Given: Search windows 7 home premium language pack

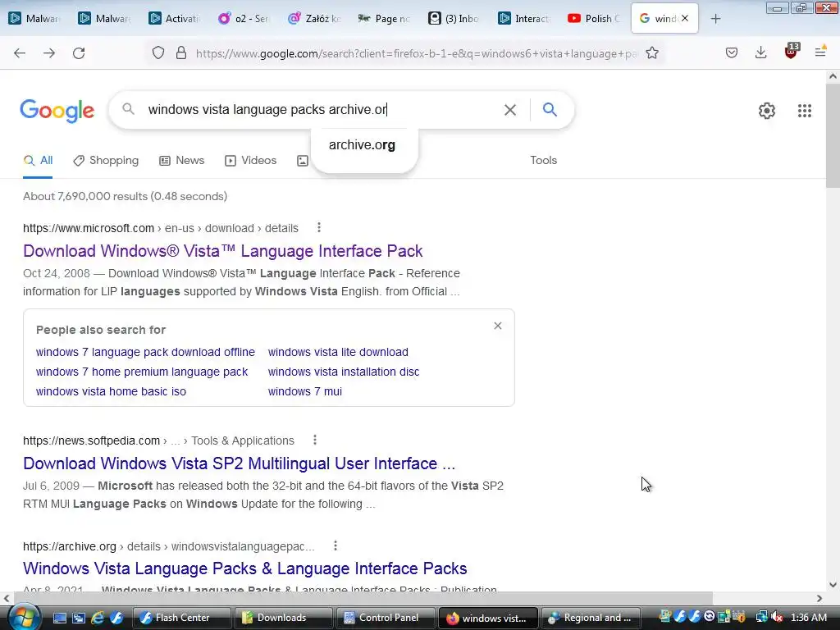Looking at the screenshot, I should tap(142, 372).
